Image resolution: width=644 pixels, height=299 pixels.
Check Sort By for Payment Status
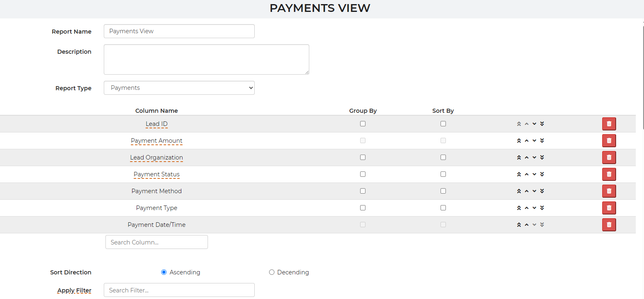pos(443,174)
